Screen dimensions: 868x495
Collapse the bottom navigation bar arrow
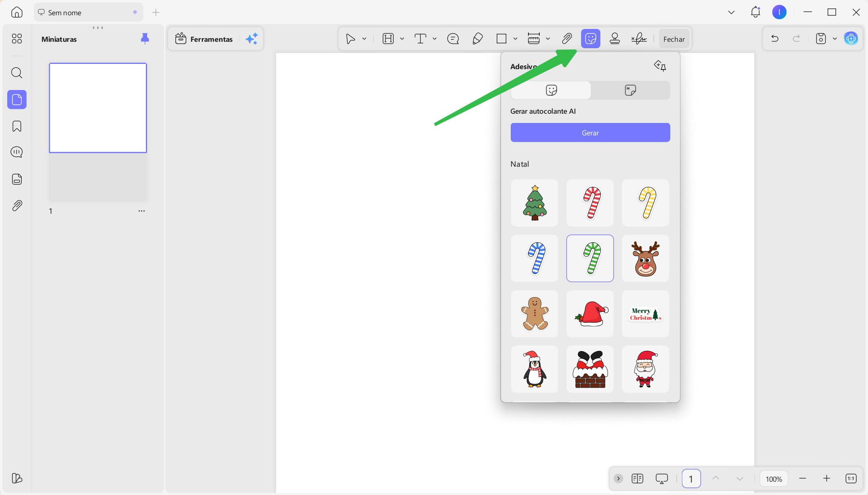click(618, 479)
